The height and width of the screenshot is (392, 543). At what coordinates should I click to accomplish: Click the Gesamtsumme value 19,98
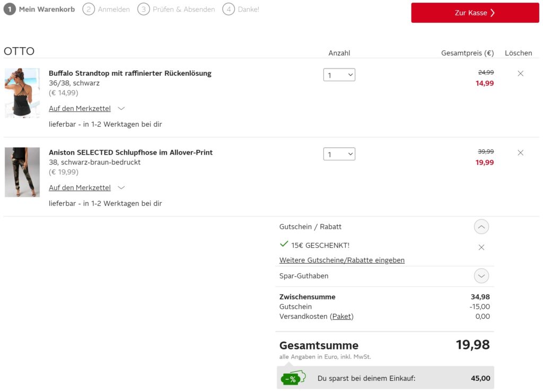[472, 345]
